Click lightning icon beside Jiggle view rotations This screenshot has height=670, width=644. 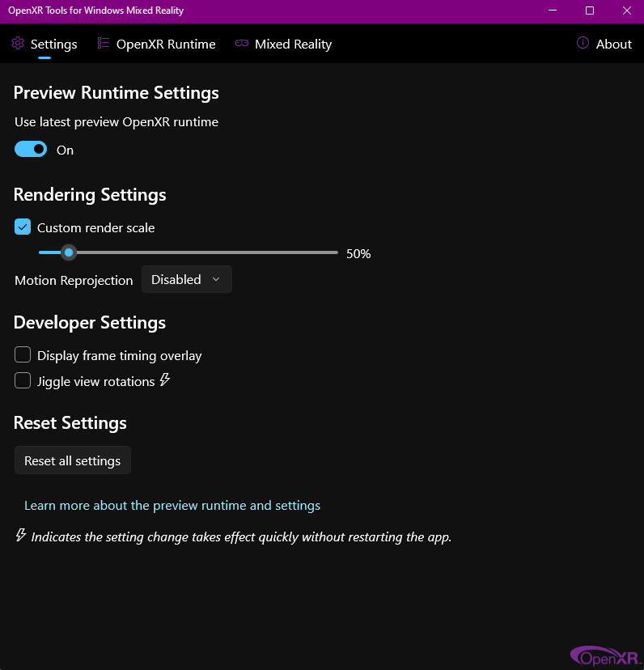[x=165, y=380]
